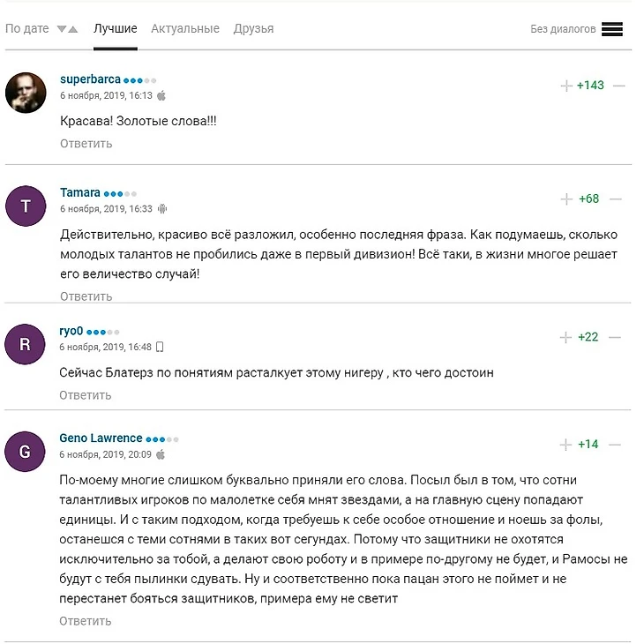Viewport: 644px width, 644px height.
Task: Upvote superbarca's comment with the plus icon
Action: click(x=566, y=86)
